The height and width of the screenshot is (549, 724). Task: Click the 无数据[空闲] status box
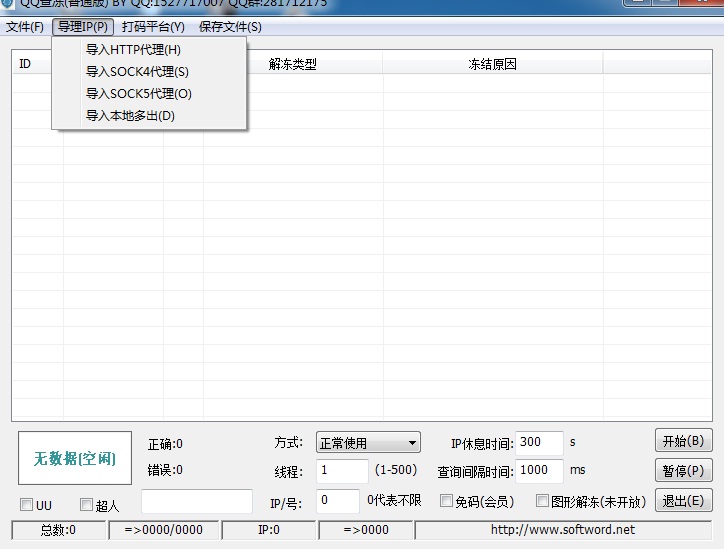point(75,458)
